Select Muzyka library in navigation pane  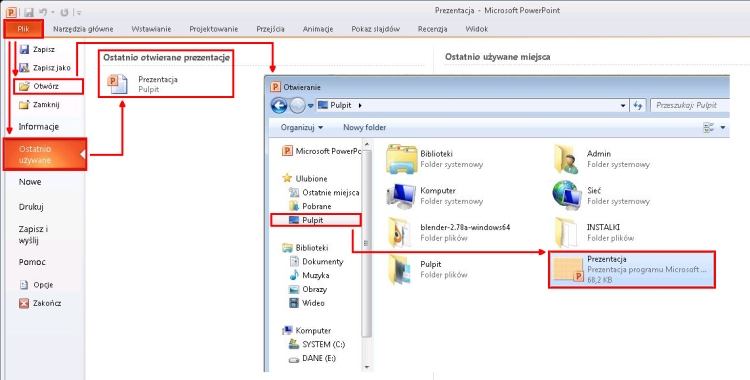click(309, 276)
